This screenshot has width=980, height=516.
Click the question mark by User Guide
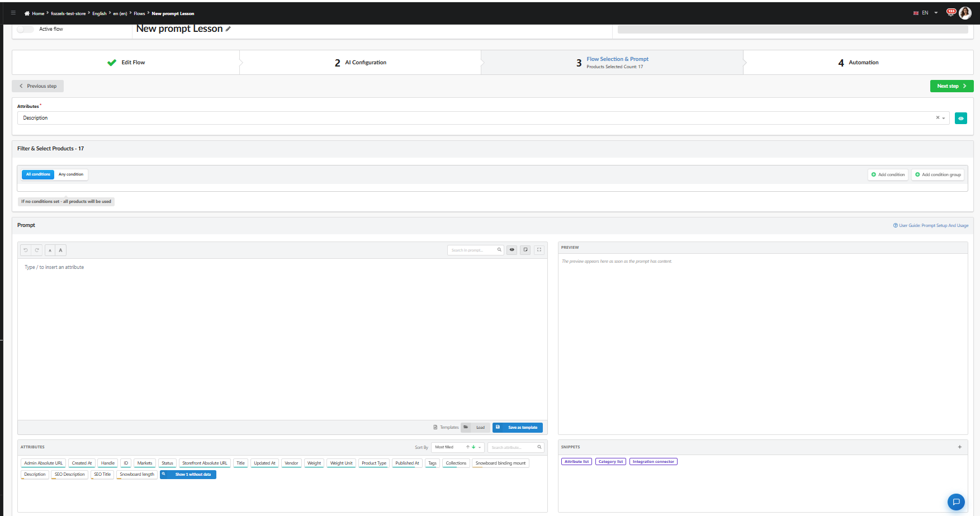click(896, 225)
